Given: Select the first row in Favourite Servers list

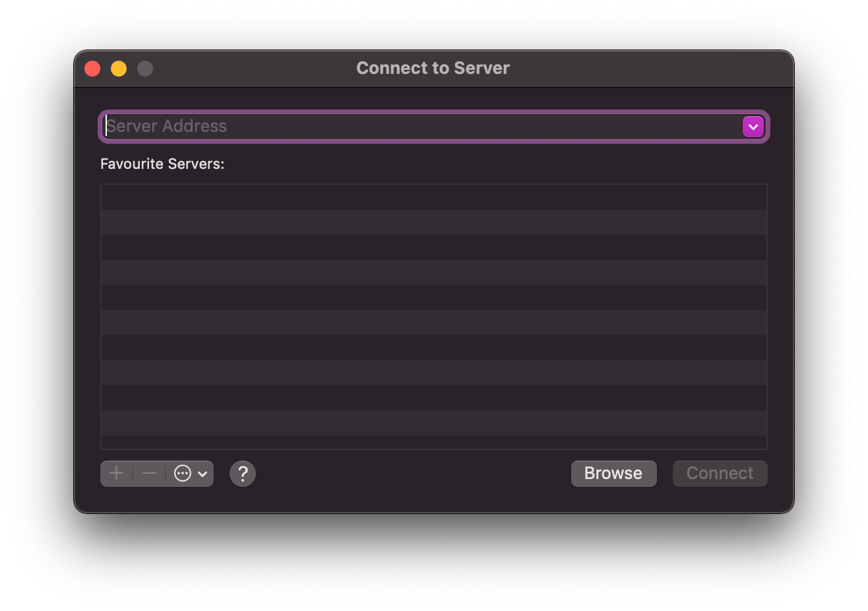Looking at the screenshot, I should pyautogui.click(x=433, y=197).
